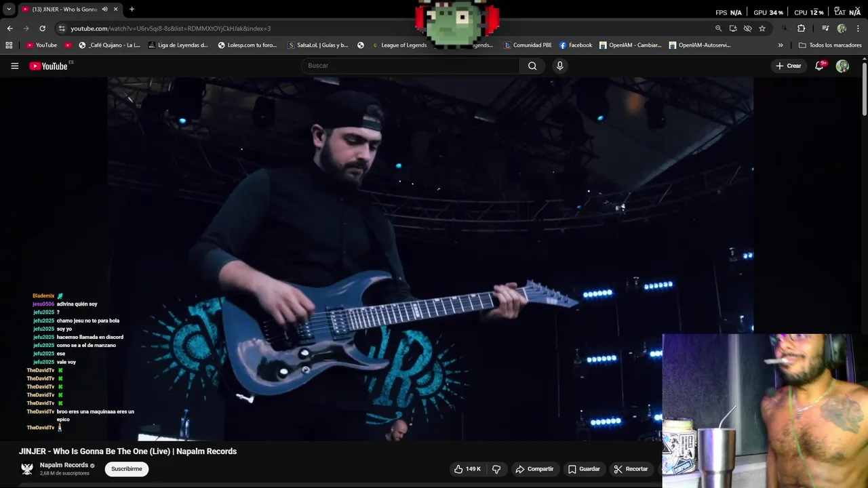Viewport: 868px width, 488px height.
Task: Close the JINJER YouTube tab
Action: (x=116, y=9)
